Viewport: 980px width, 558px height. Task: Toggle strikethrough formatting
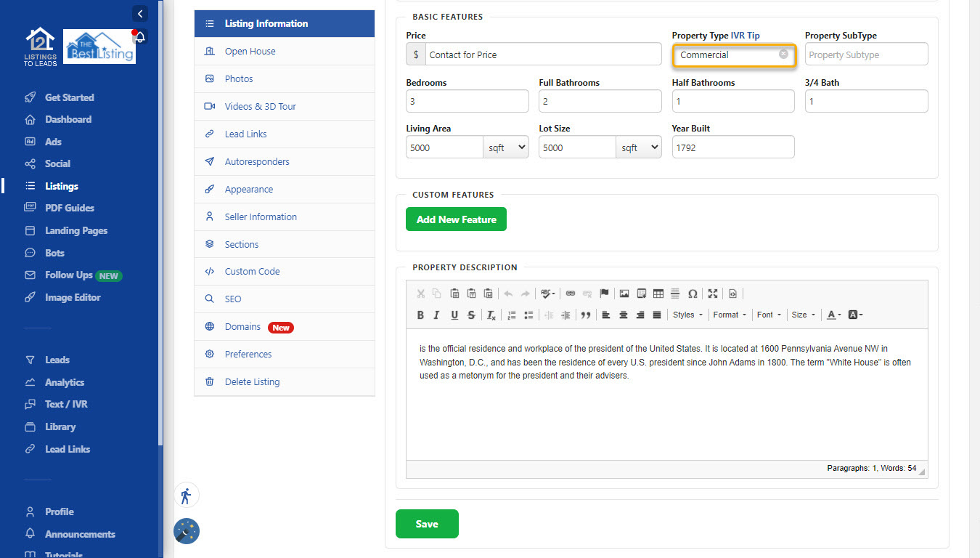[472, 315]
